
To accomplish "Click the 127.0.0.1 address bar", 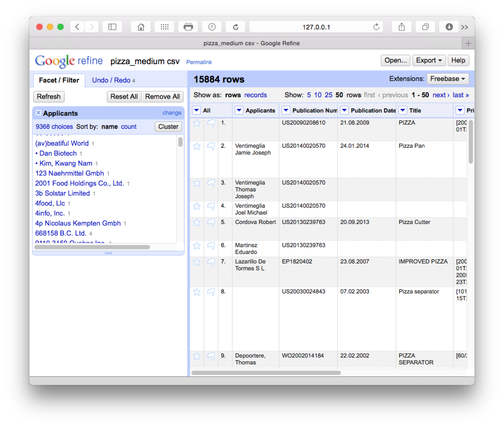I will pos(316,27).
